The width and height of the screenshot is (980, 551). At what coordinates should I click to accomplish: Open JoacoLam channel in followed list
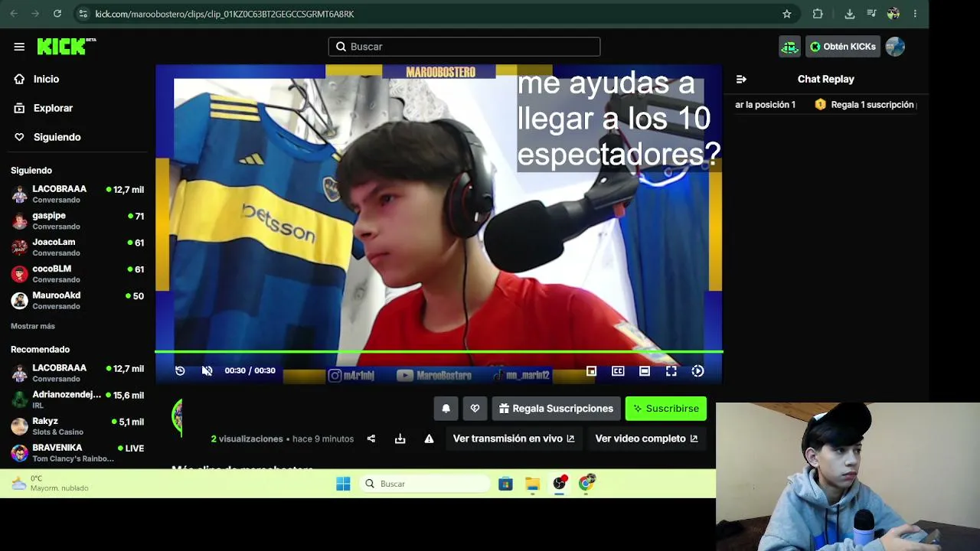[77, 247]
